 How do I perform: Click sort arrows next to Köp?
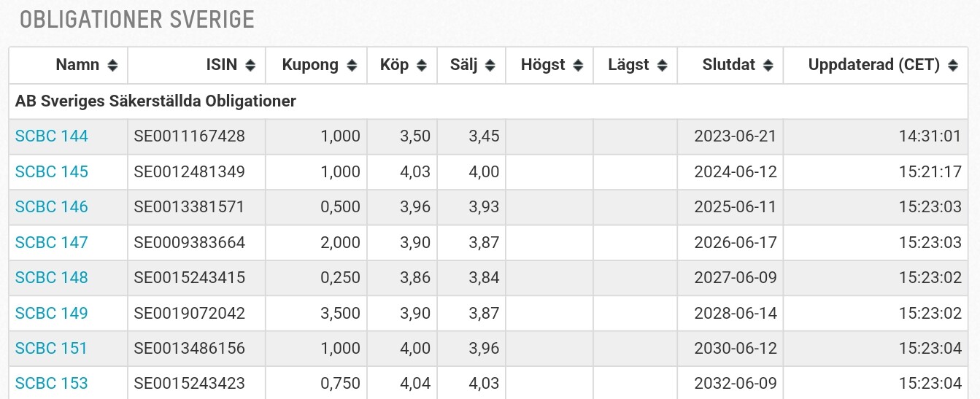tap(422, 66)
